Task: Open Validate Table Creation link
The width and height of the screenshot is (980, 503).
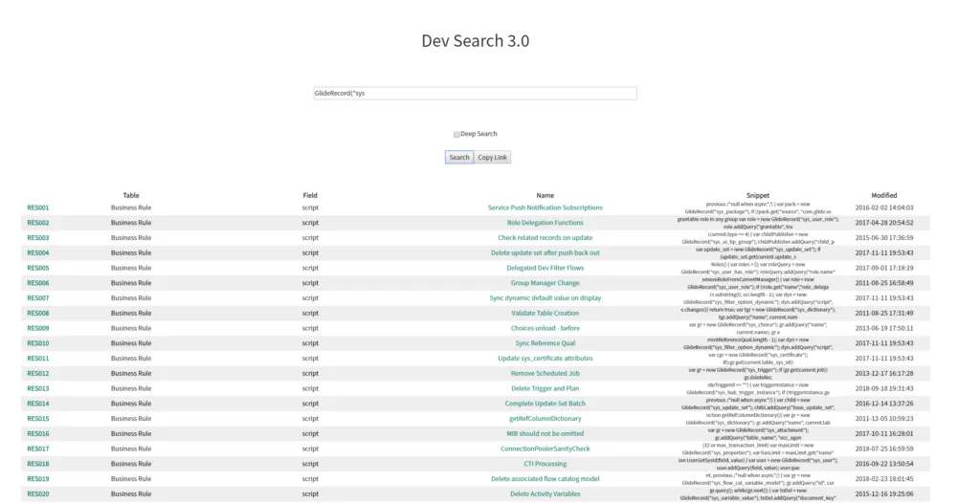Action: [545, 313]
